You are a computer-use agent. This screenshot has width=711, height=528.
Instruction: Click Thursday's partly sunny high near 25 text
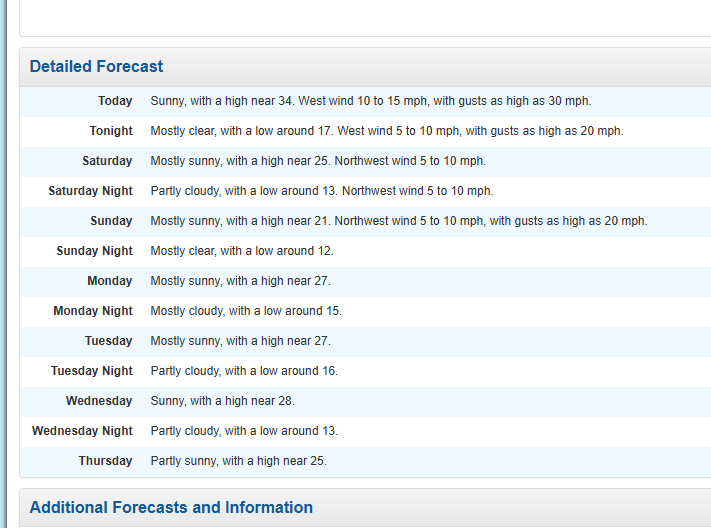[x=239, y=460]
